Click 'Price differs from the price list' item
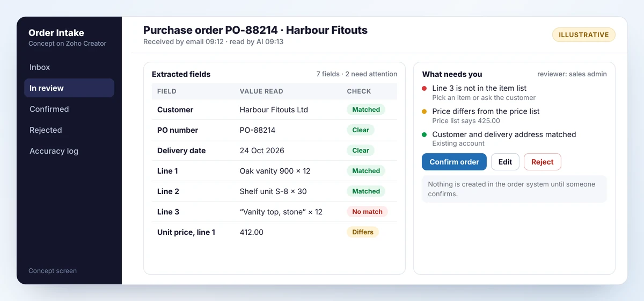 pyautogui.click(x=486, y=111)
